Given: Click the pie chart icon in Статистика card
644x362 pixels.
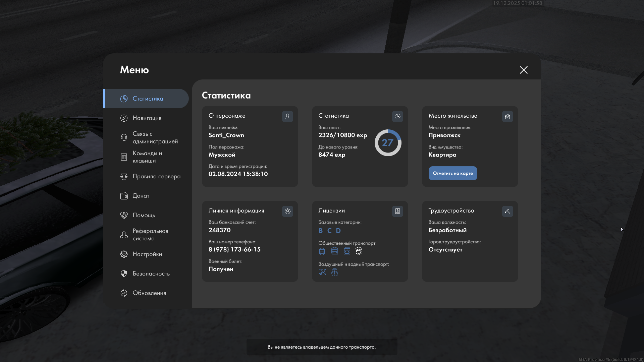Looking at the screenshot, I should [x=397, y=116].
